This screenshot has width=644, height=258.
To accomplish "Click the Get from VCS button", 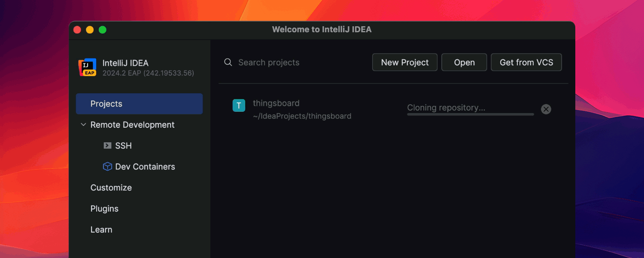I will [526, 62].
